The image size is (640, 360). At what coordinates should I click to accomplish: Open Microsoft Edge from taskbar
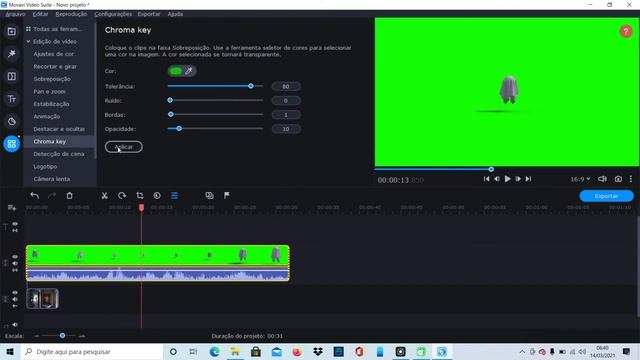(x=214, y=351)
